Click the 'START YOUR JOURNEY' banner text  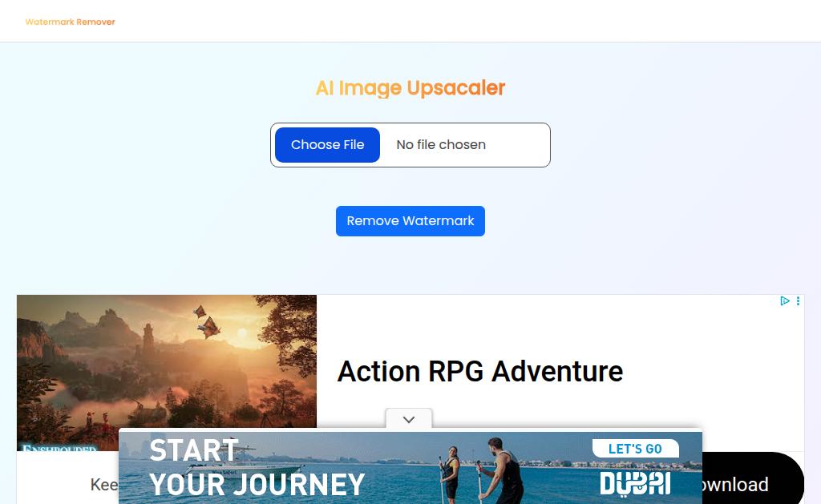[x=257, y=468]
